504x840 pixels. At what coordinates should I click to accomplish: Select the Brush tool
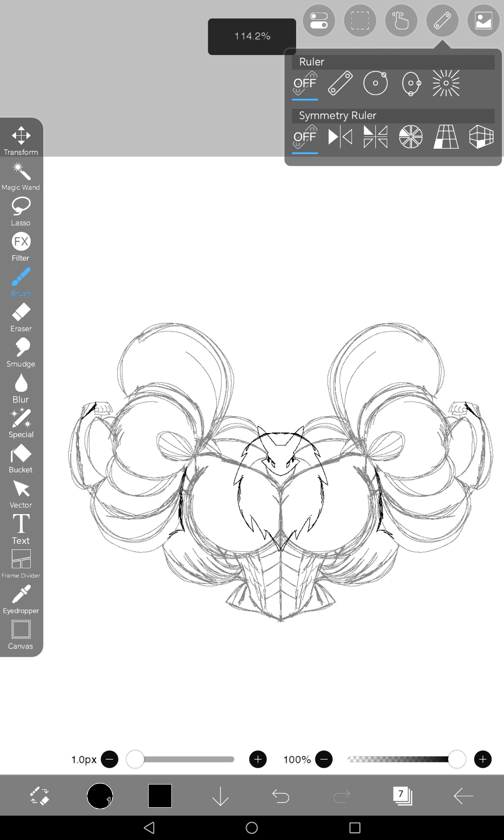click(x=21, y=282)
